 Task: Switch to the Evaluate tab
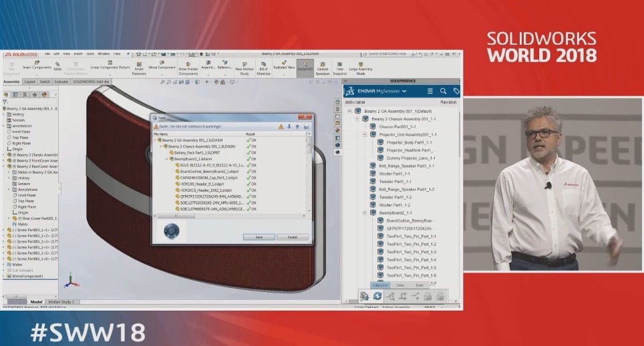61,82
